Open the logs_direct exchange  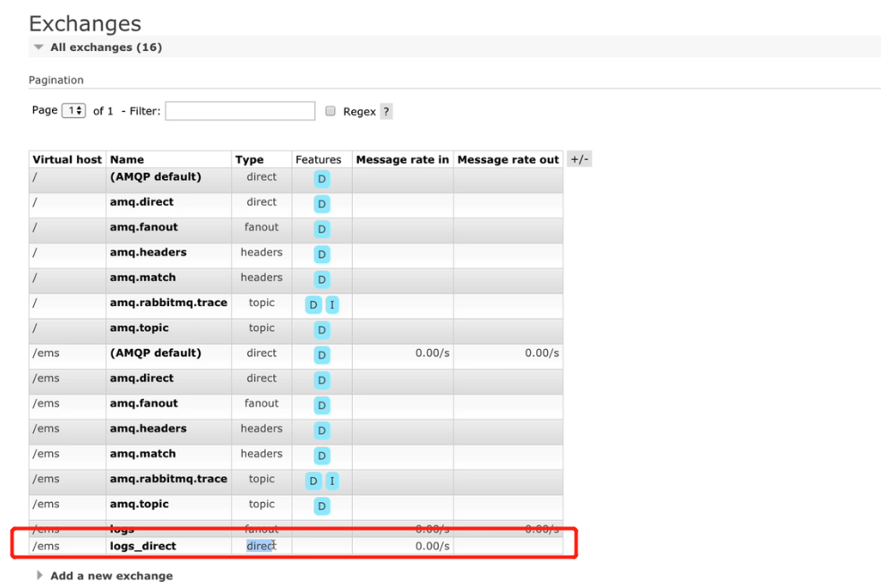[142, 546]
